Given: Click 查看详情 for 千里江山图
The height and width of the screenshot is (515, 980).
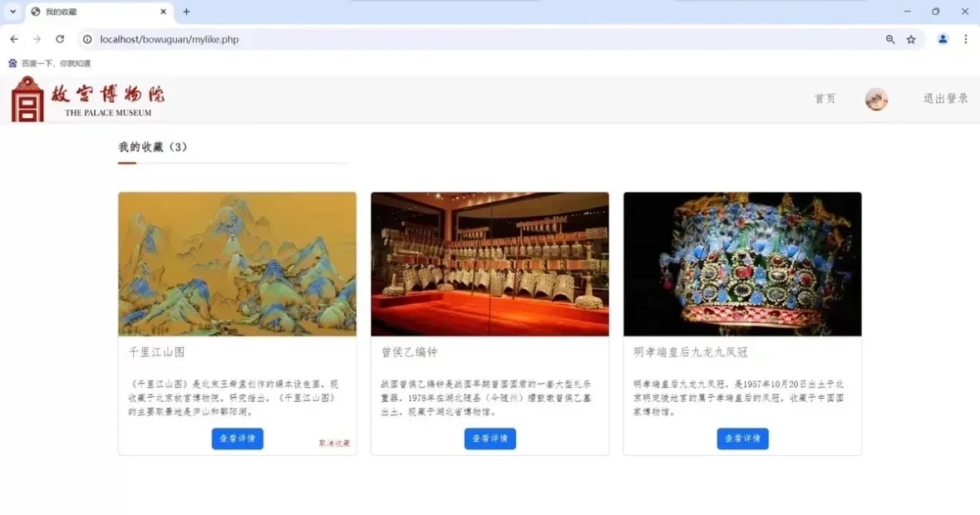Looking at the screenshot, I should [x=238, y=439].
